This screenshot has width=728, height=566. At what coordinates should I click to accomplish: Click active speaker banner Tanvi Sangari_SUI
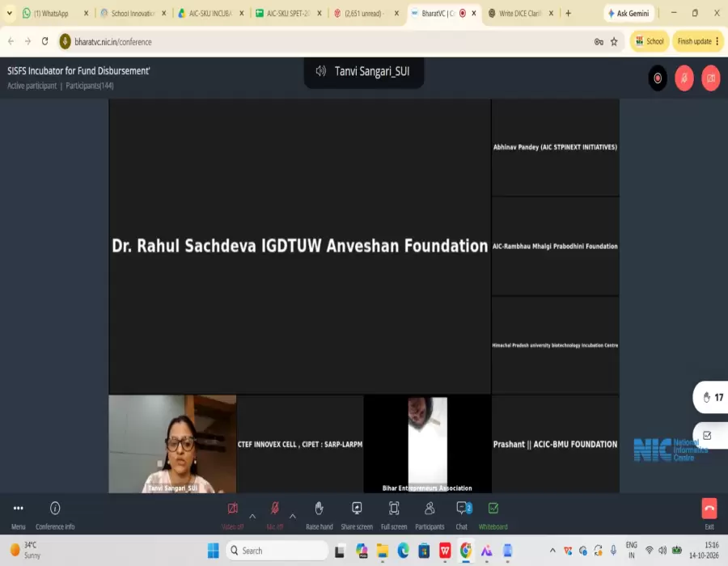click(x=364, y=71)
